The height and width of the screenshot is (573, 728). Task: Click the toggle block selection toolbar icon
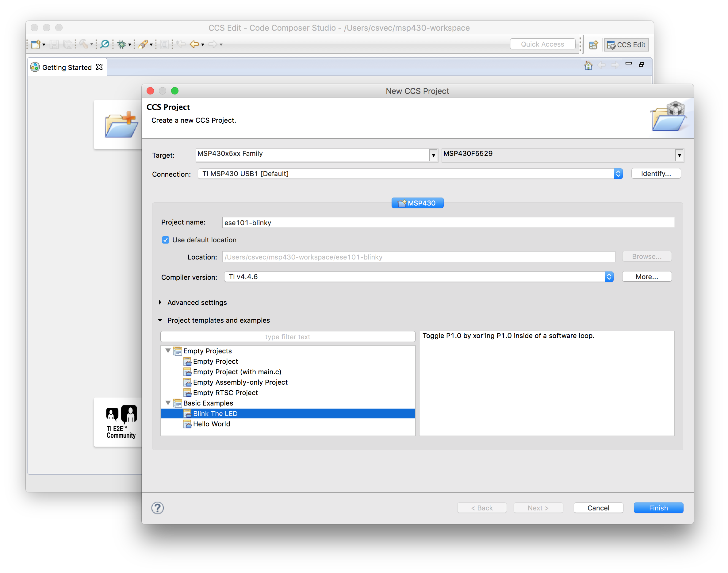coord(164,44)
